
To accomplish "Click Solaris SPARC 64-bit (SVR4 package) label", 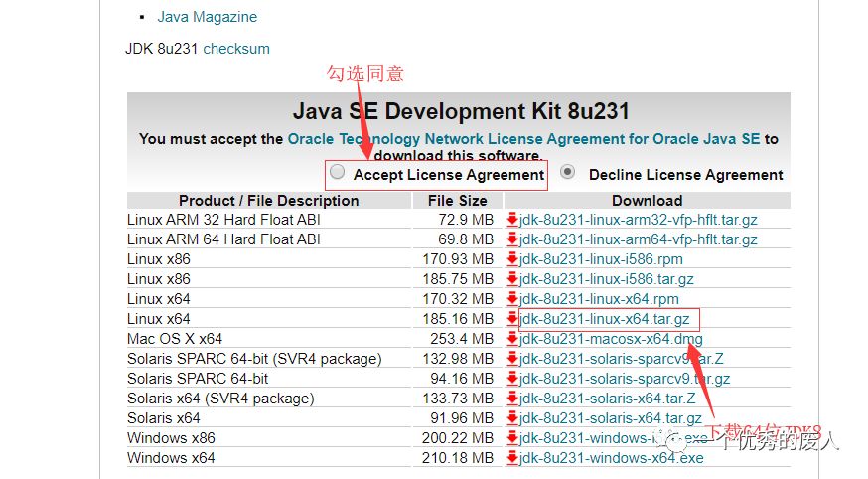I will [x=254, y=359].
